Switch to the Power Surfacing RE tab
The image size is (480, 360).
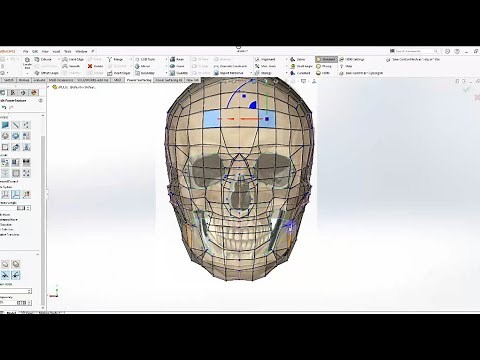(169, 80)
